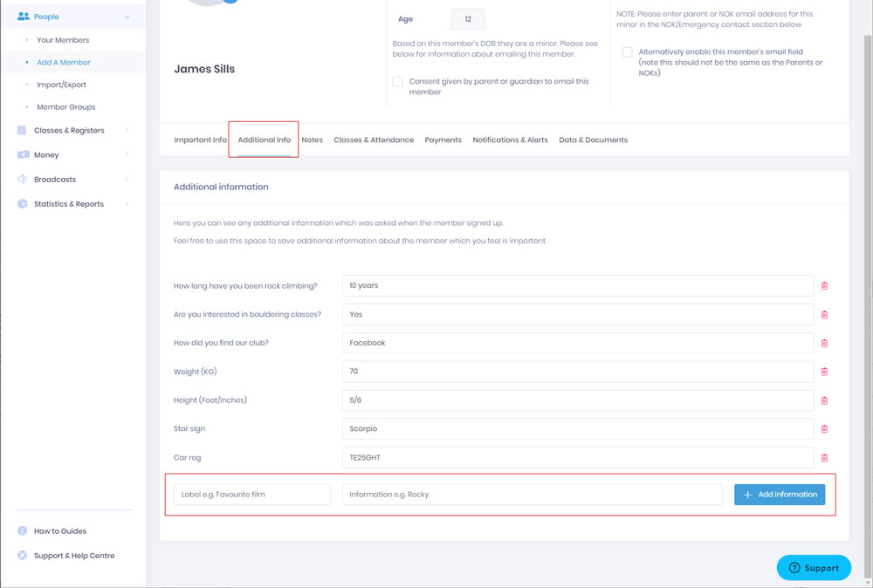
Task: Click the Add information button
Action: point(779,495)
